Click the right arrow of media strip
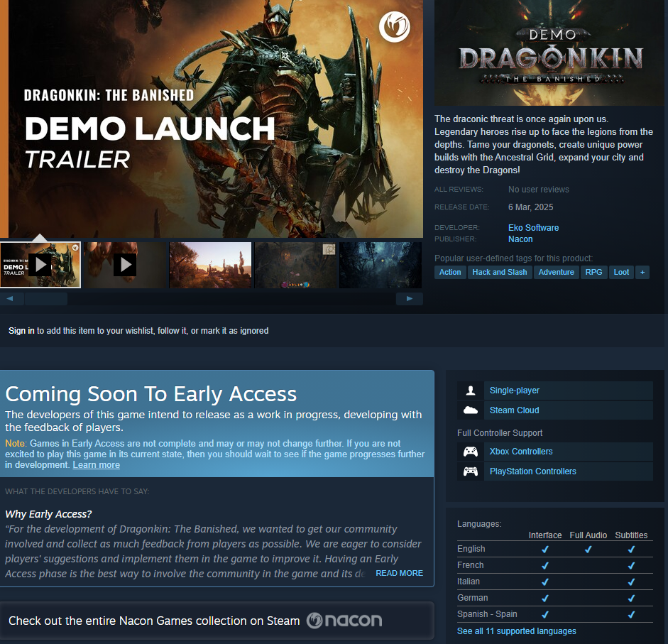This screenshot has width=668, height=644. 410,298
